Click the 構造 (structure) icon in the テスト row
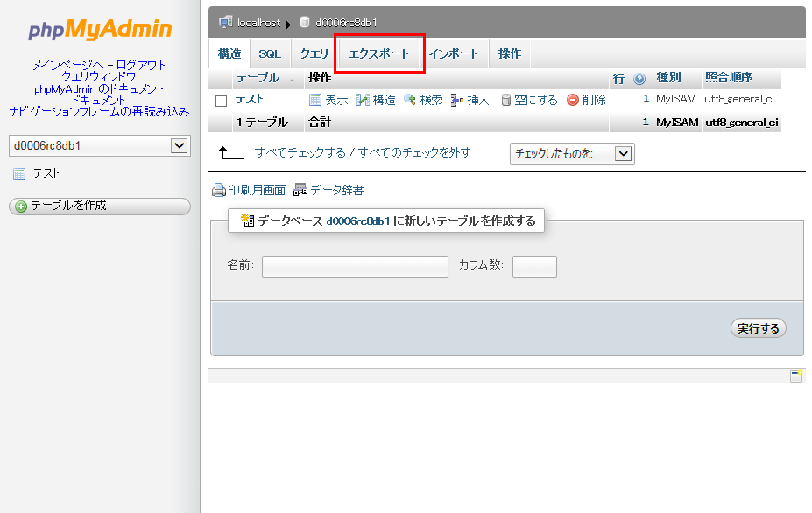 (363, 101)
